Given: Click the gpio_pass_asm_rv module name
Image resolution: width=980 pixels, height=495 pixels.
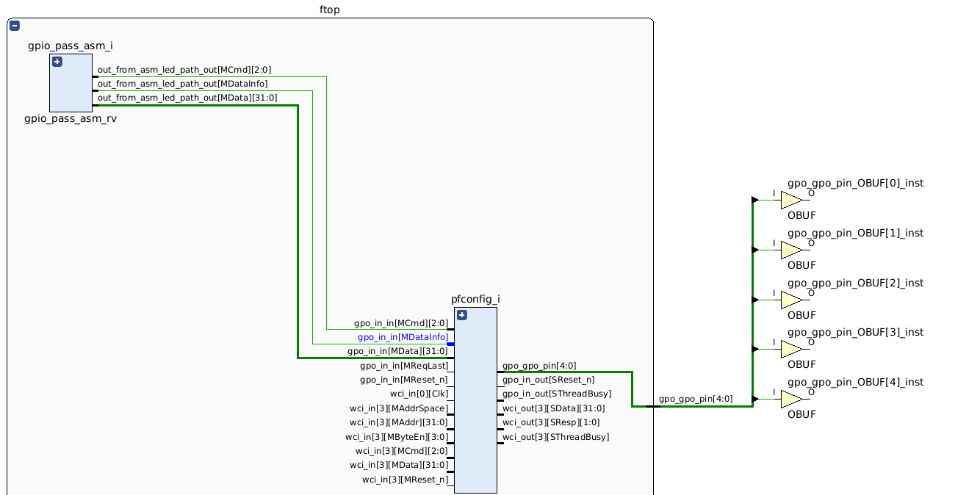Looking at the screenshot, I should [x=71, y=119].
